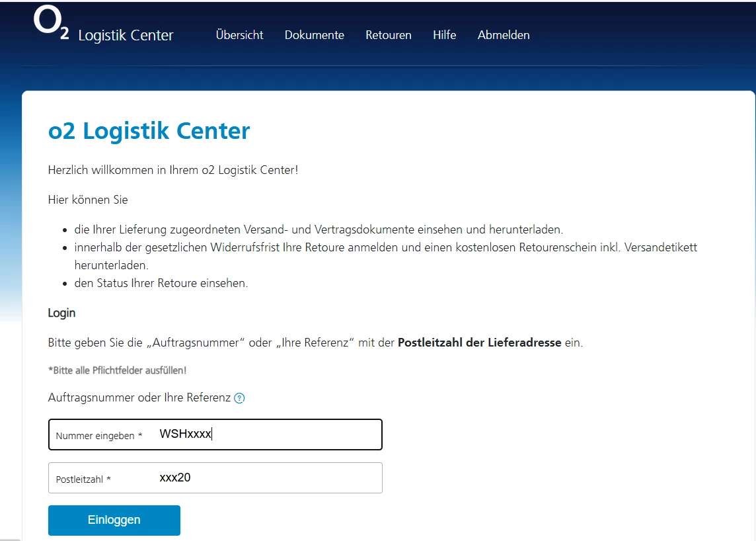
Task: Click the 'Hier können Sie' text
Action: (x=88, y=200)
